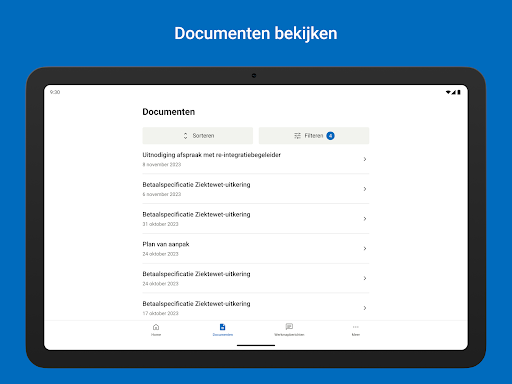Open the Plan van aanpak document
Image resolution: width=512 pixels, height=384 pixels.
pos(256,248)
